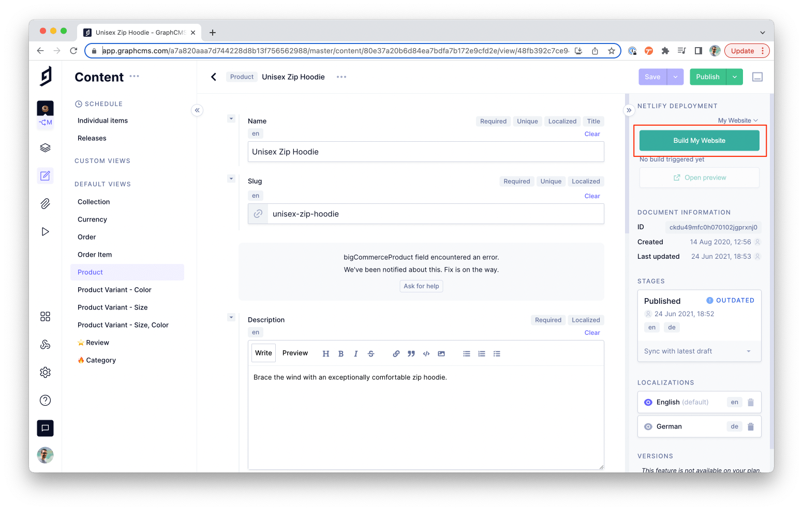Open the Assets section via paperclip icon
The image size is (803, 532).
coord(45,203)
